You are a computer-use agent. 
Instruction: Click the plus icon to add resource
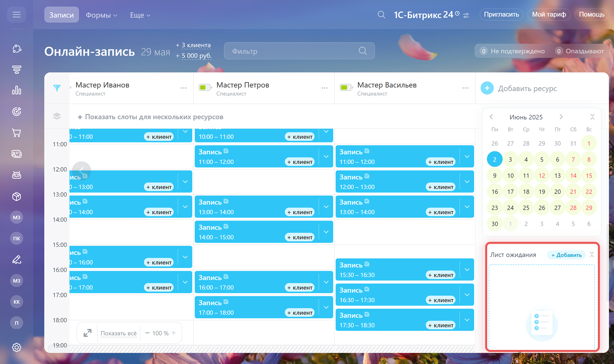[x=487, y=88]
